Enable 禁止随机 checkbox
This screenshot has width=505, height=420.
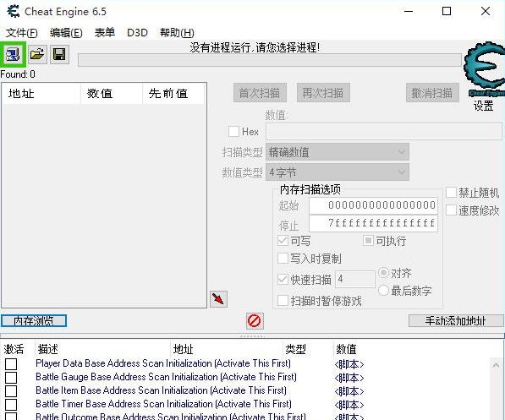tap(451, 193)
